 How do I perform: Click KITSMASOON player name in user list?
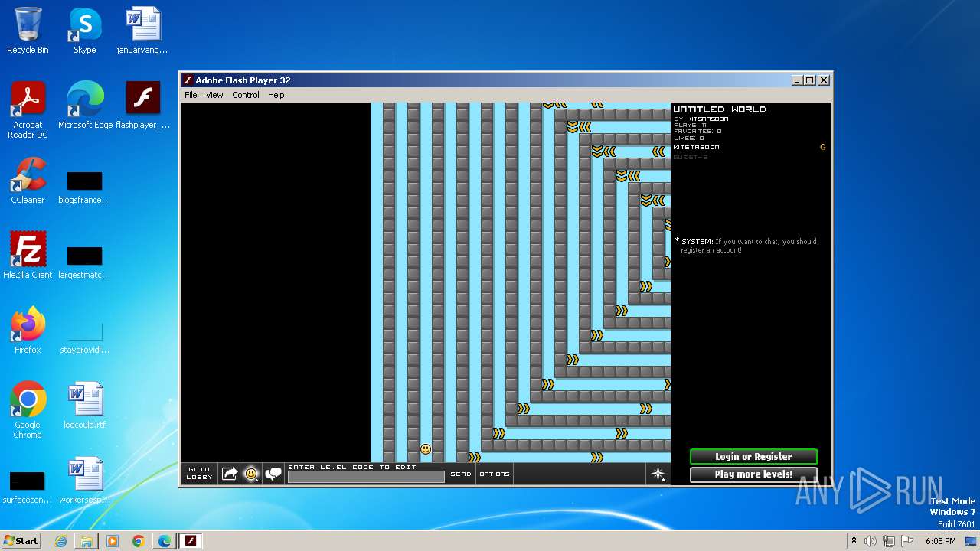pos(696,147)
